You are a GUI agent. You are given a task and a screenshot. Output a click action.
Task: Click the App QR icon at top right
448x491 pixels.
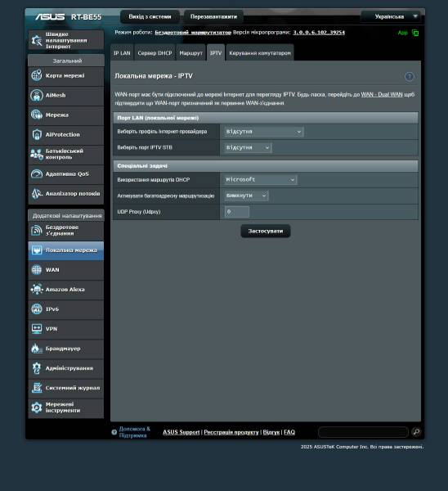(x=415, y=33)
